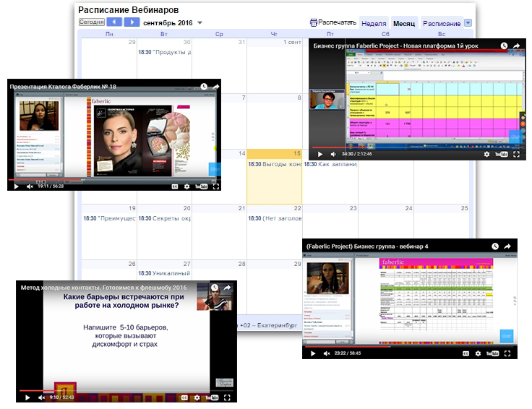This screenshot has width=532, height=409.
Task: Enter fullscreen in the вебинар 4 video
Action: (507, 353)
